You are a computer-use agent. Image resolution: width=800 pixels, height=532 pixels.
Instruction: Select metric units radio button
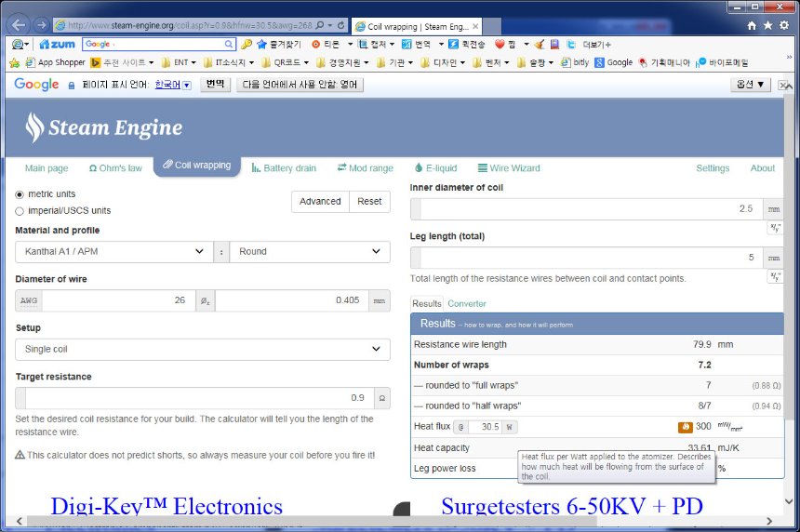click(20, 194)
